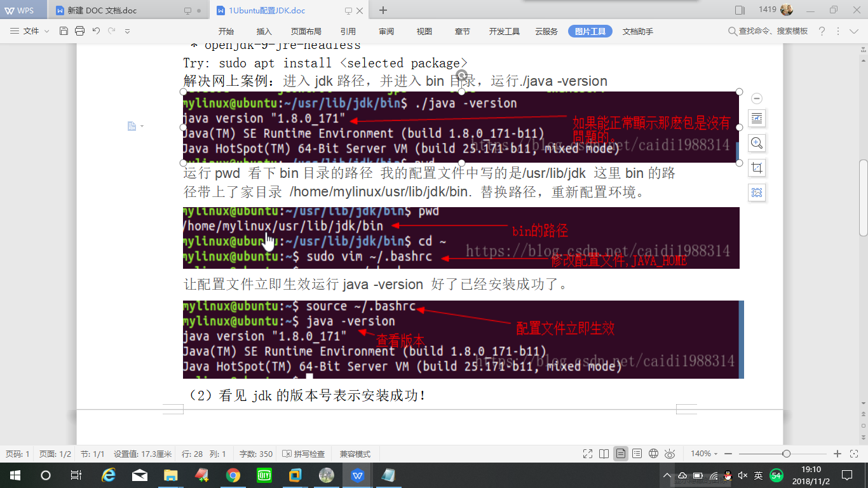Open the 140% zoom level dropdown
868x488 pixels.
coord(703,454)
